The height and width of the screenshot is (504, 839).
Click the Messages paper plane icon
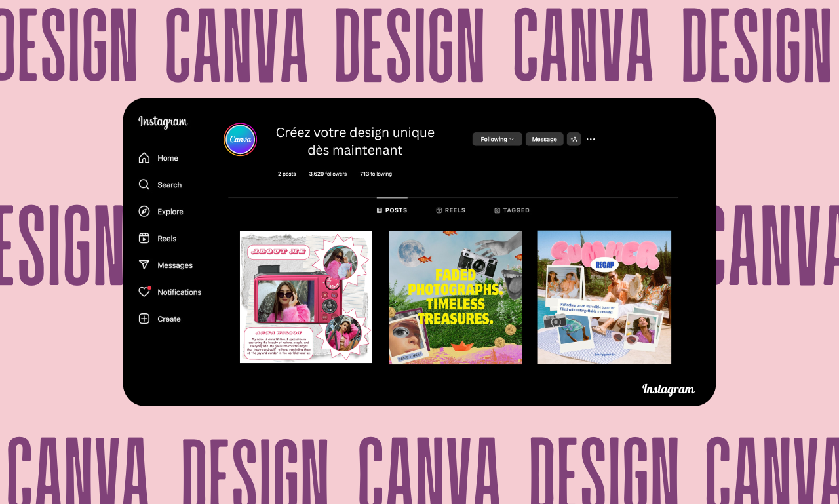click(144, 265)
